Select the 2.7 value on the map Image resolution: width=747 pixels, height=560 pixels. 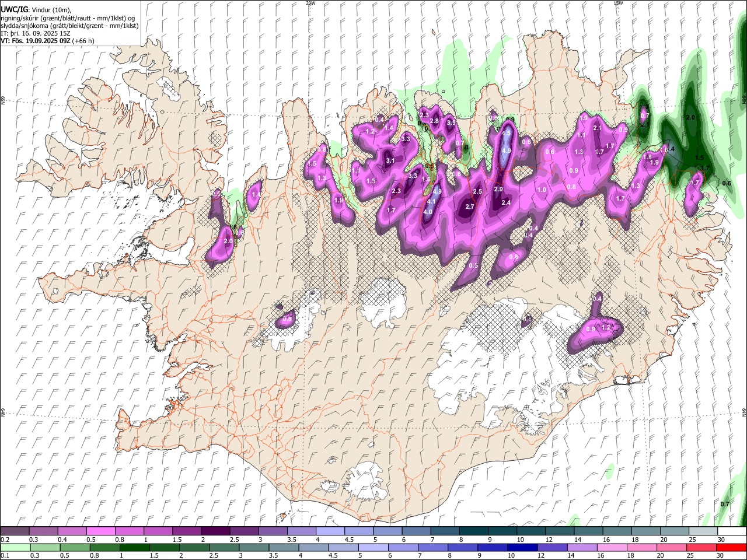(x=470, y=206)
